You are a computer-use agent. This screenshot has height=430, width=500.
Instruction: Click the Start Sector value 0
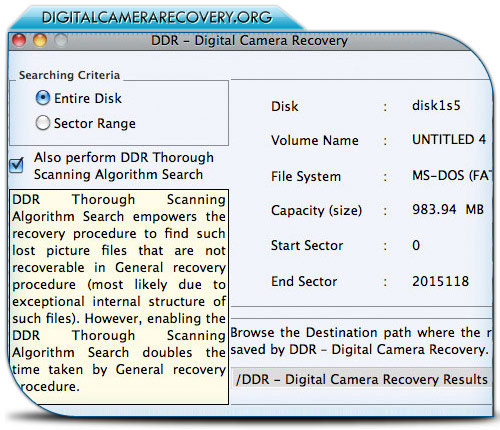pos(416,245)
